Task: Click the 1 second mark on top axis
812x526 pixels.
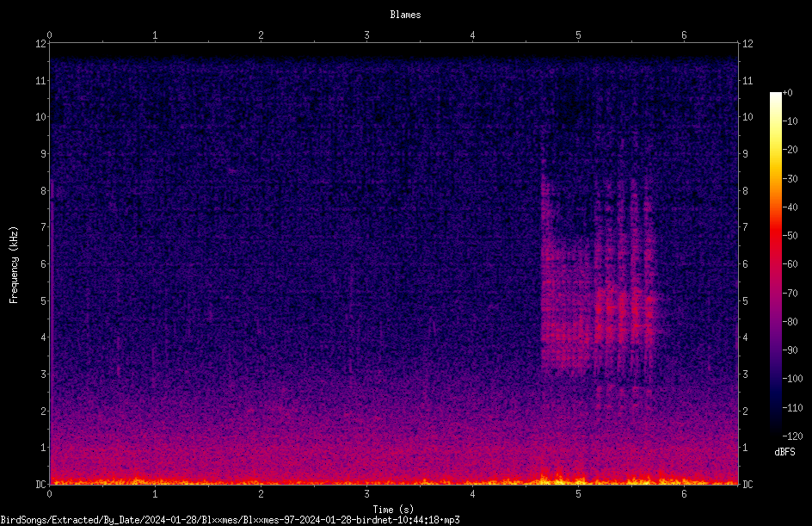Action: 155,35
